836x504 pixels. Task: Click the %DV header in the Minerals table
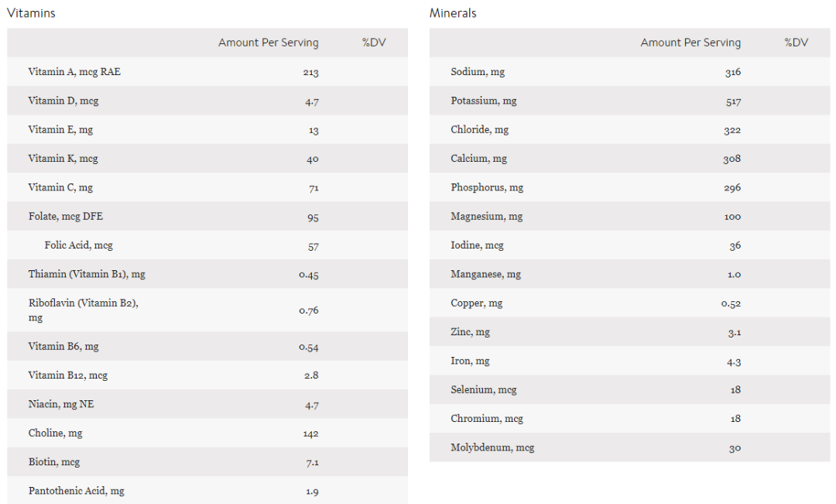point(796,43)
